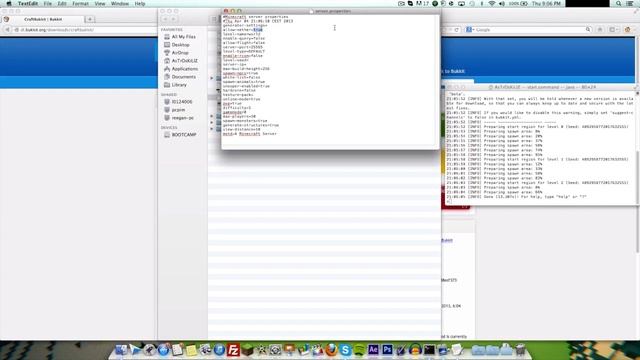Select Applications in Finder sidebar

point(184,69)
